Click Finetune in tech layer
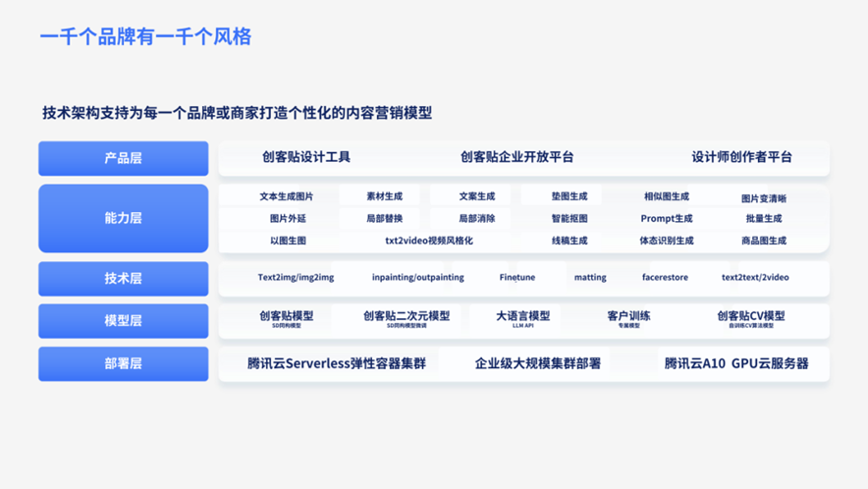The height and width of the screenshot is (489, 868). click(x=517, y=278)
